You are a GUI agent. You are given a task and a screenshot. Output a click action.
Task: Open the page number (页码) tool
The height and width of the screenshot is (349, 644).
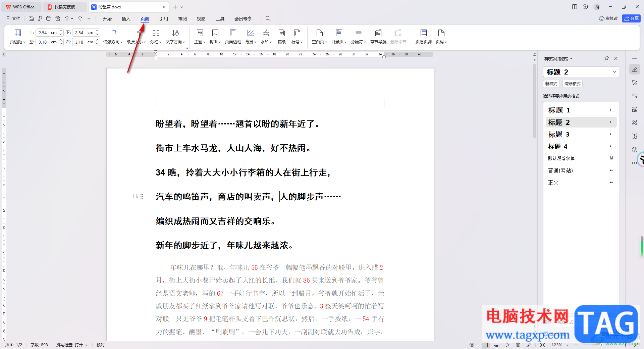click(x=441, y=37)
